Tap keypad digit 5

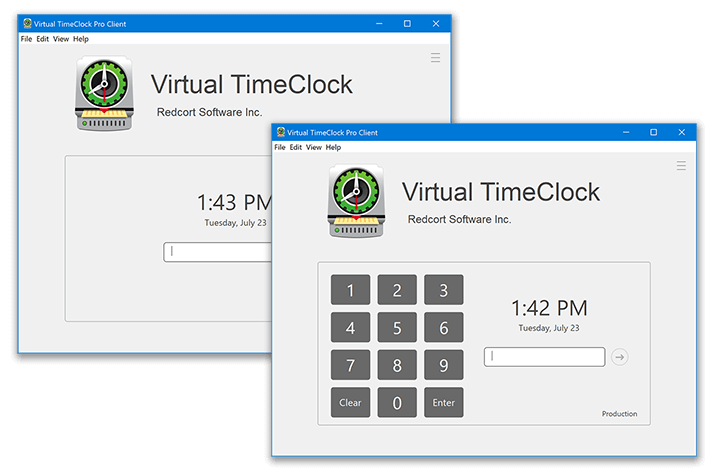coord(397,328)
